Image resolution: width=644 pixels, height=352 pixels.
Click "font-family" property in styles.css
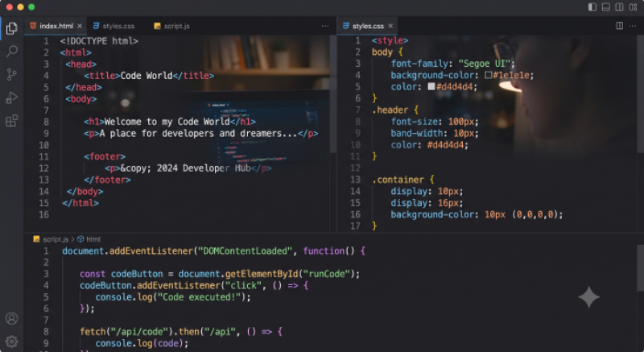419,64
